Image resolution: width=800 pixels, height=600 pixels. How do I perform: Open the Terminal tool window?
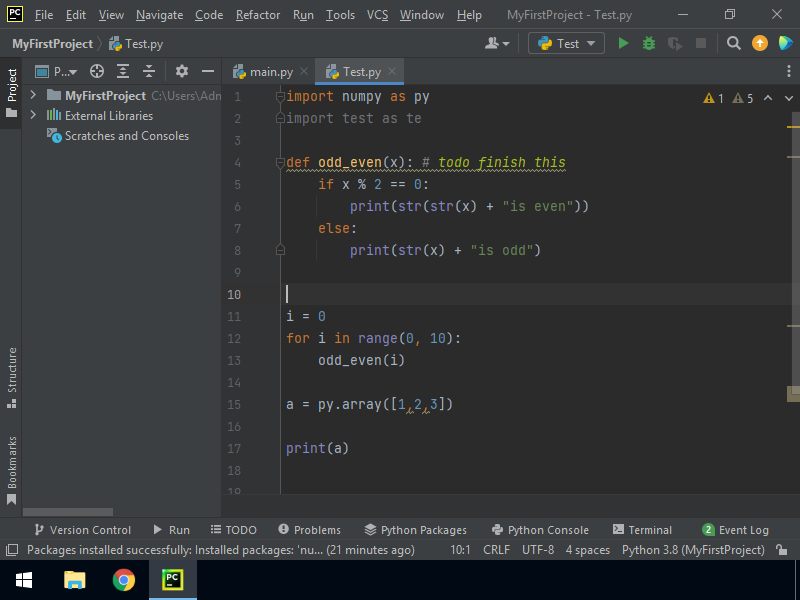pyautogui.click(x=642, y=530)
